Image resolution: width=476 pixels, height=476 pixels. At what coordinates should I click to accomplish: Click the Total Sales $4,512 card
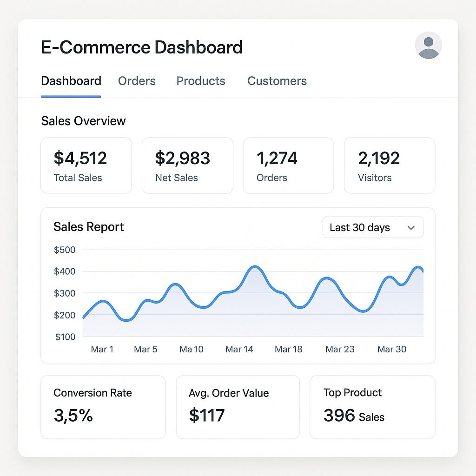click(x=86, y=165)
